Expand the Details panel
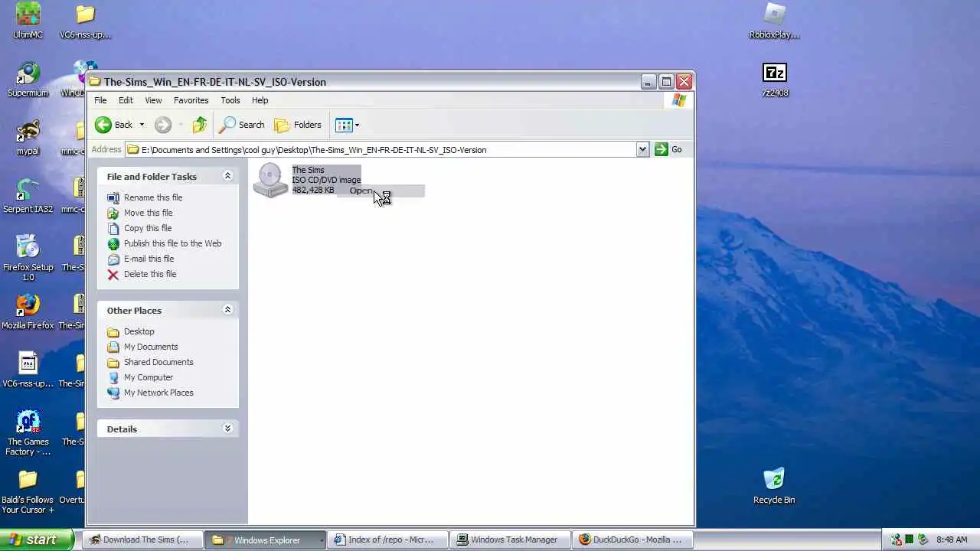This screenshot has height=551, width=980. coord(227,429)
